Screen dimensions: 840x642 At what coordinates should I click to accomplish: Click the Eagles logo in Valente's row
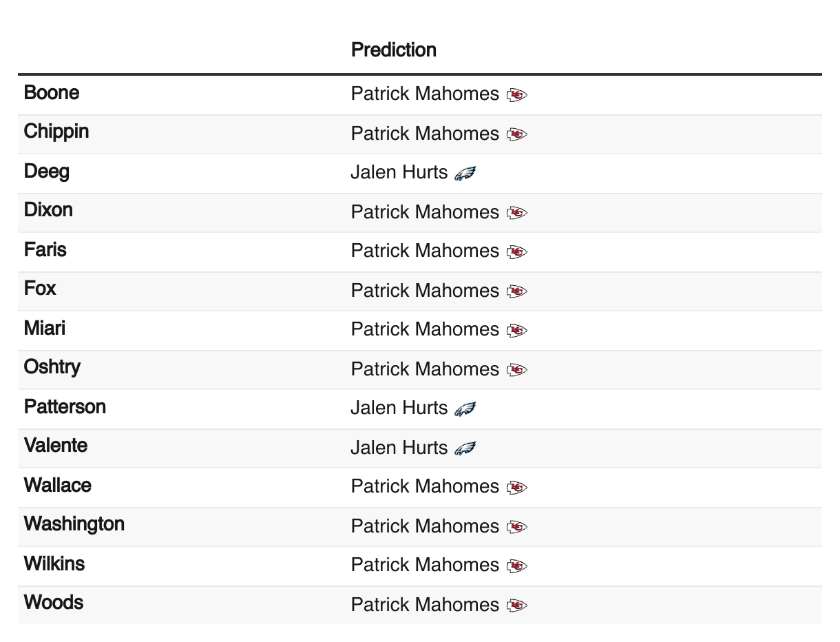[465, 448]
